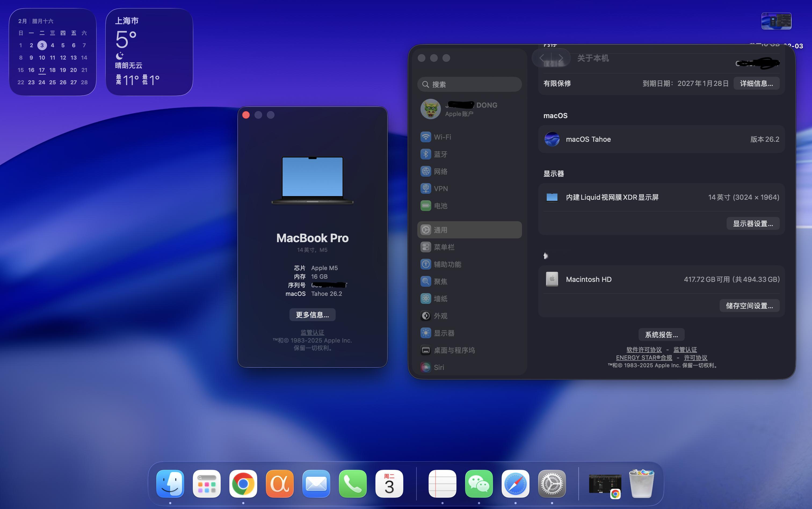812x509 pixels.
Task: Open 蓝牙 Bluetooth settings
Action: [x=440, y=154]
